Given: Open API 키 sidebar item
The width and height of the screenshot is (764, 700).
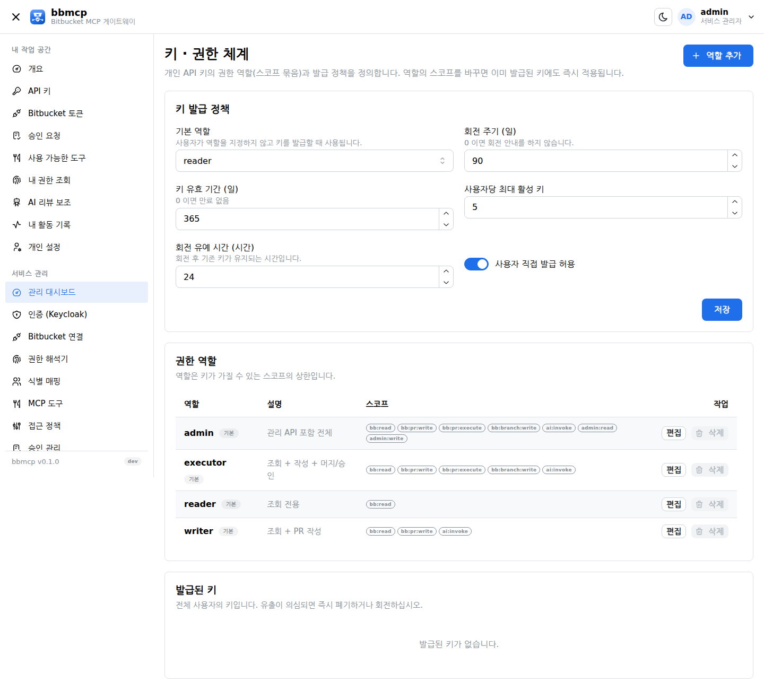Looking at the screenshot, I should 76,91.
